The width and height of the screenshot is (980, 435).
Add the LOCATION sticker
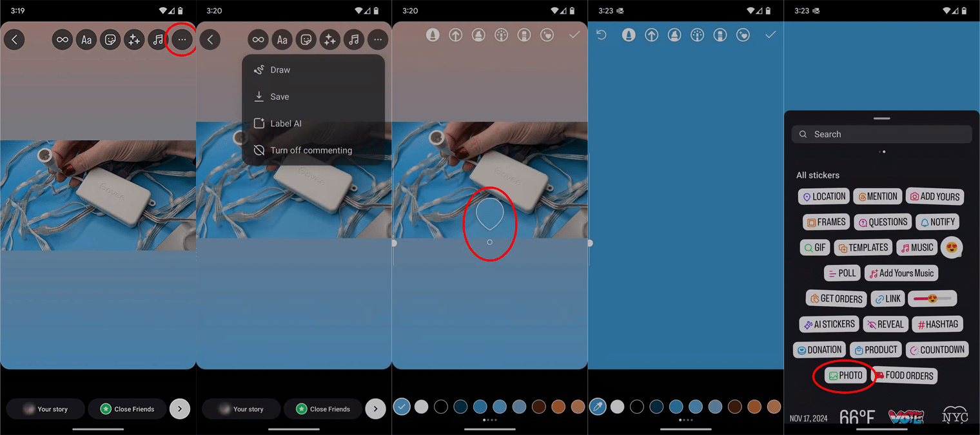[823, 197]
